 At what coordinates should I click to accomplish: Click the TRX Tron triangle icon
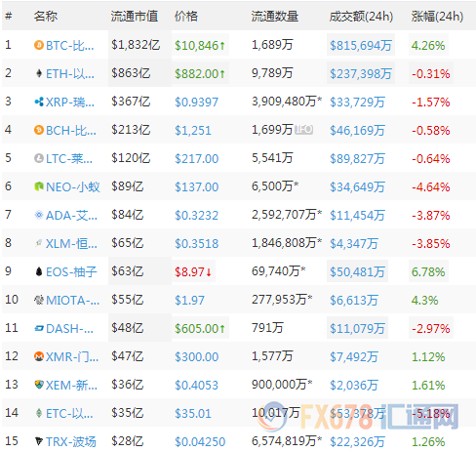39,441
